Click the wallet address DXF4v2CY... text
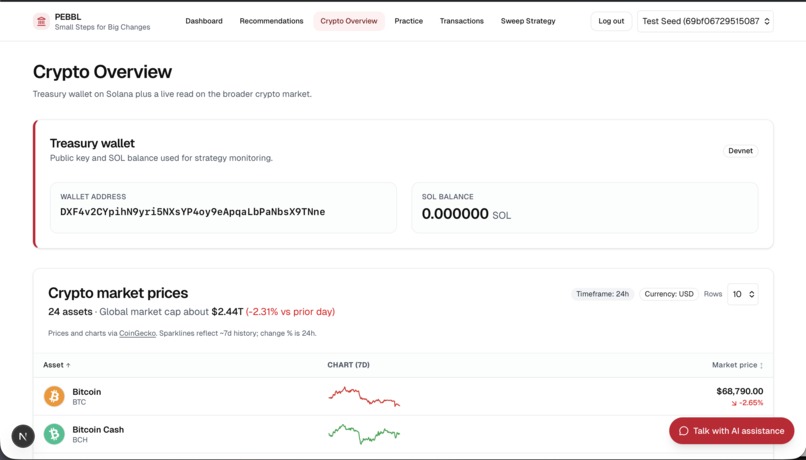Image resolution: width=806 pixels, height=460 pixels. click(193, 212)
